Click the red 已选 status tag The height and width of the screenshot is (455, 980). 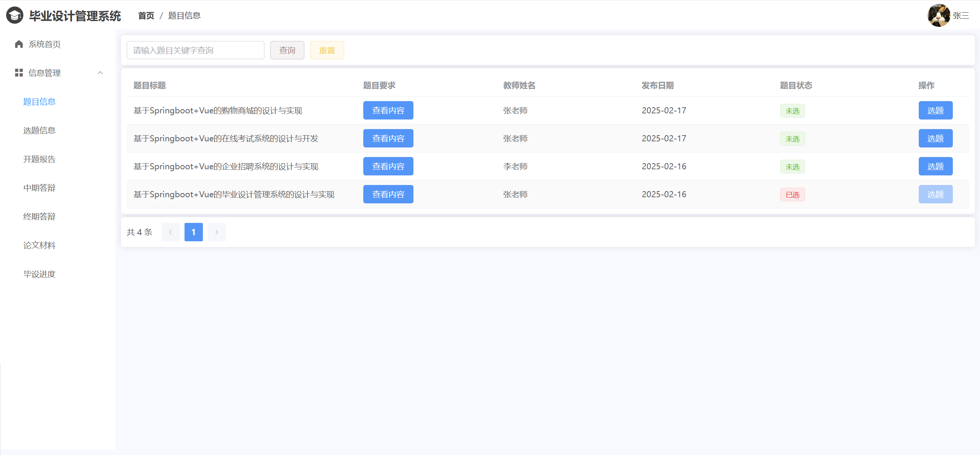point(792,195)
